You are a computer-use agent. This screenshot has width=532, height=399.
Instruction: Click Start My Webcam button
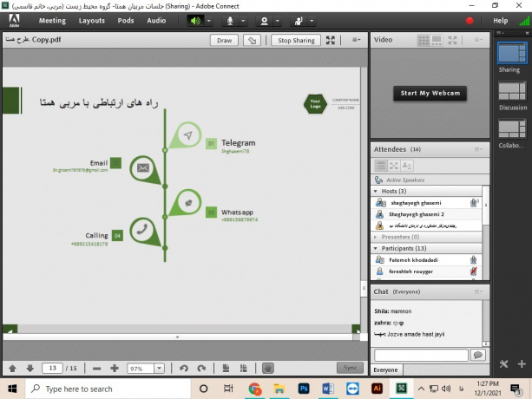point(430,93)
